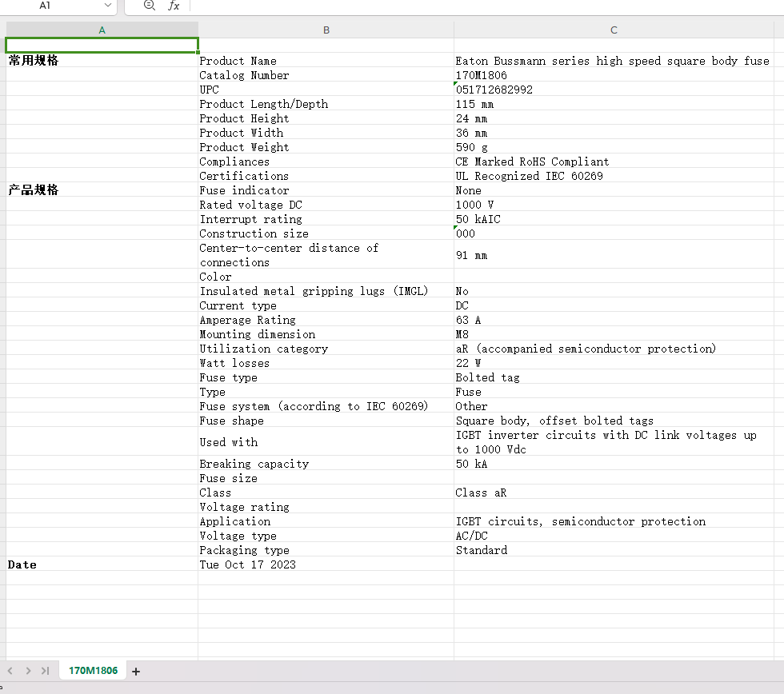Image resolution: width=784 pixels, height=694 pixels.
Task: Go to next sheet with right arrow
Action: tap(28, 671)
